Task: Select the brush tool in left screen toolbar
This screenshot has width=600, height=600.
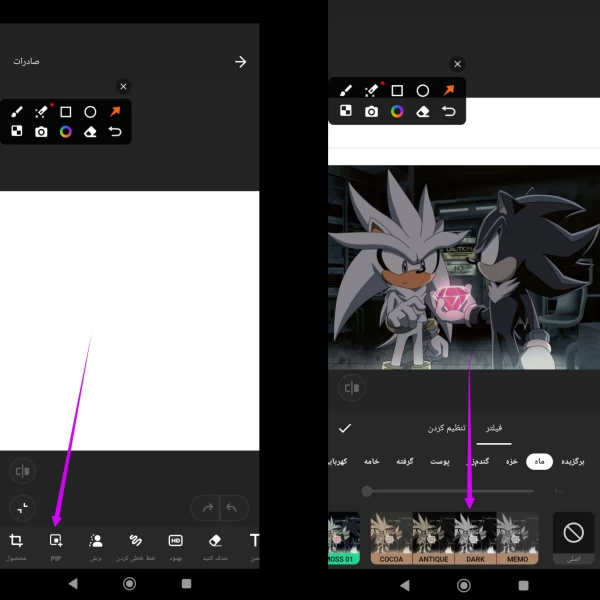Action: coord(17,112)
